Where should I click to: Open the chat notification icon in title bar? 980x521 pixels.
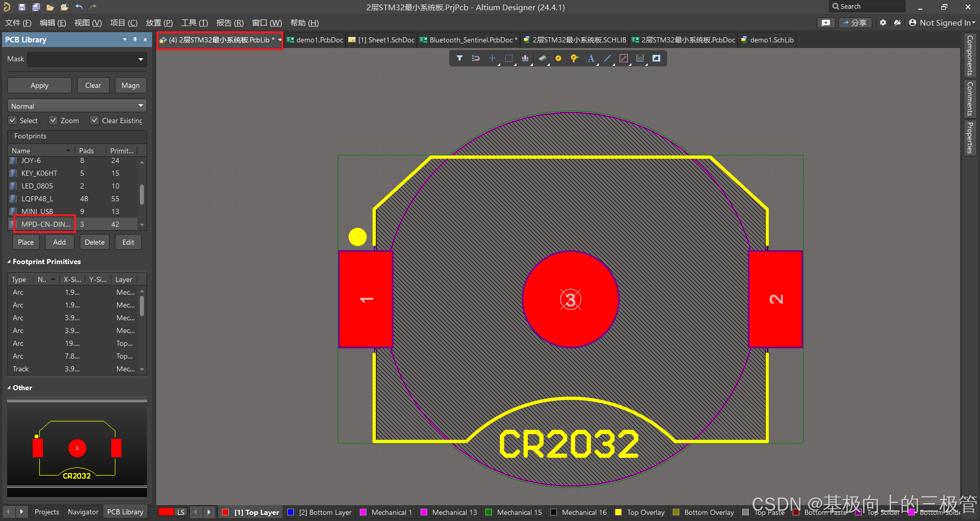click(826, 22)
